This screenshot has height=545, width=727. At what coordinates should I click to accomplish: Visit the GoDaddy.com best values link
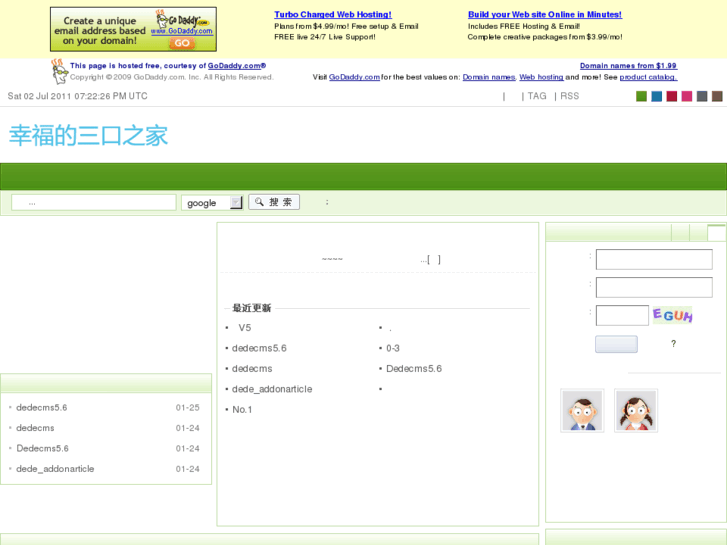pos(354,77)
